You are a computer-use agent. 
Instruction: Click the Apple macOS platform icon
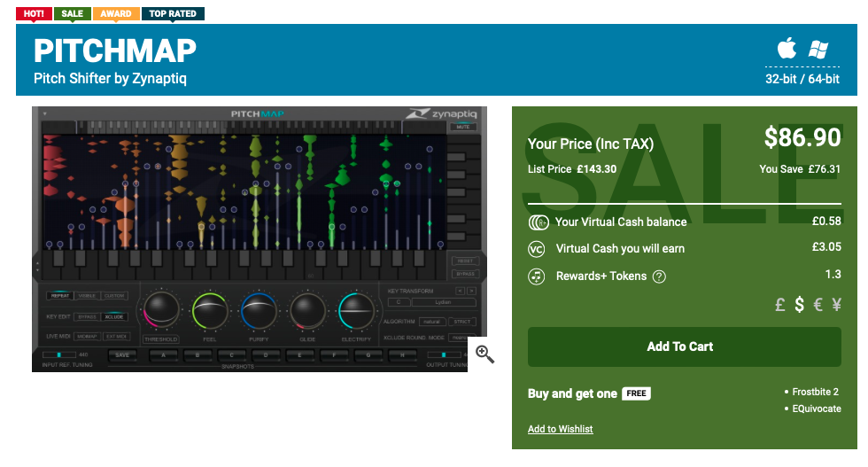pos(787,48)
